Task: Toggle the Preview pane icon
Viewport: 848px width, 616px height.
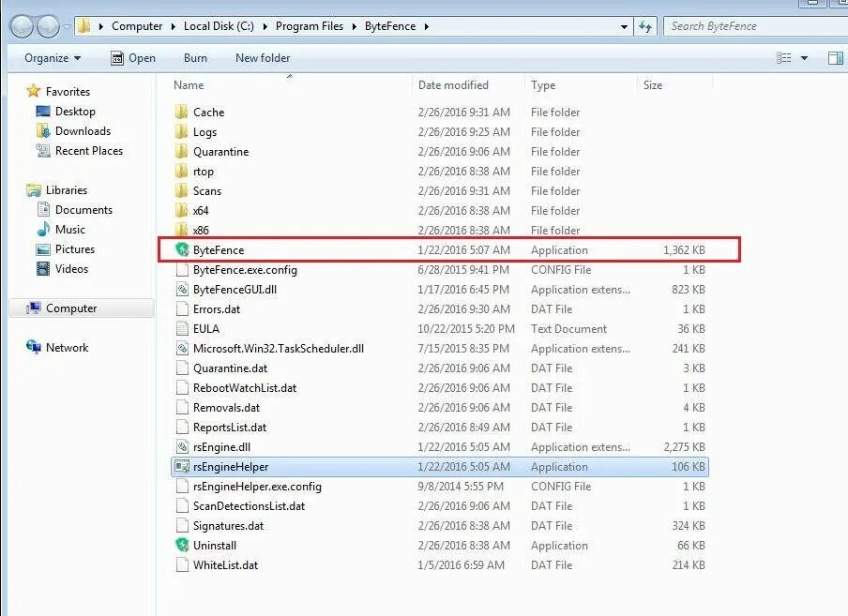Action: click(836, 58)
